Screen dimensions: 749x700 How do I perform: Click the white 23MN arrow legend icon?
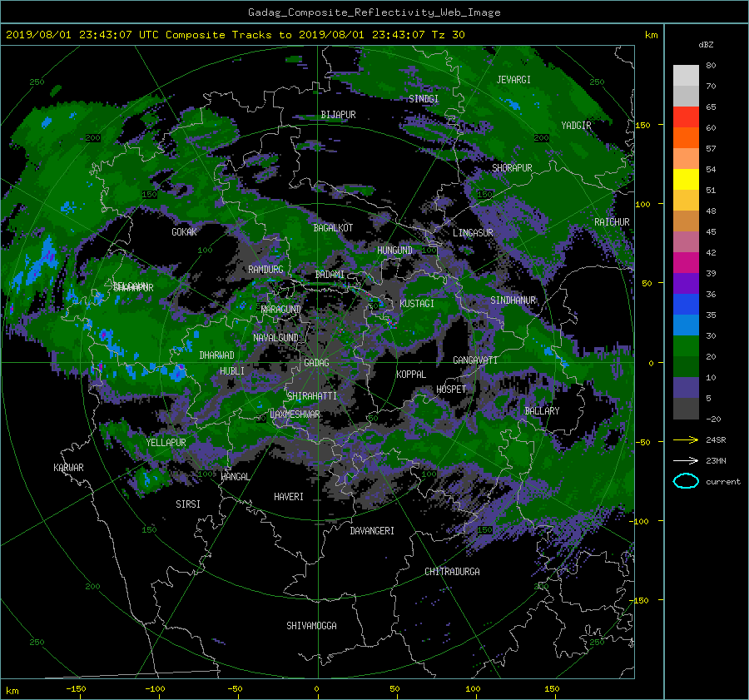point(686,461)
